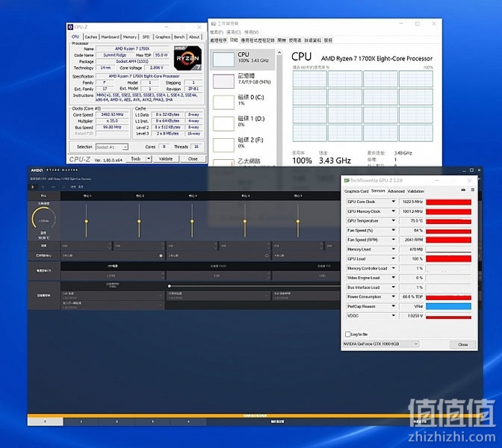Screen dimensions: 502x448
Task: Open the NVIDIA GeForce GTX 1060 GPU selector
Action: click(380, 344)
